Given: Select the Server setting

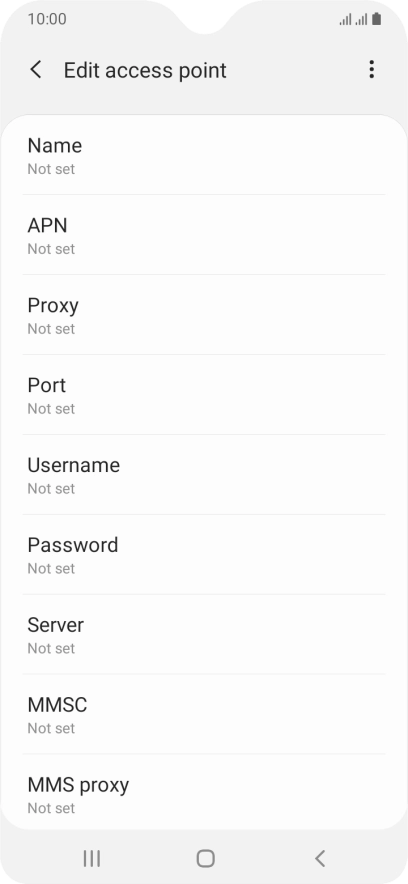Looking at the screenshot, I should click(204, 634).
